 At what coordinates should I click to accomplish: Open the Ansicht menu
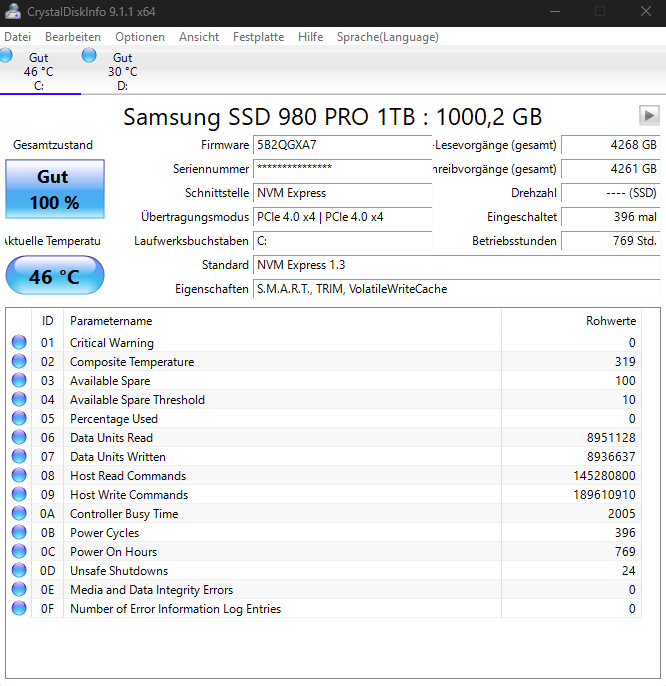tap(199, 37)
